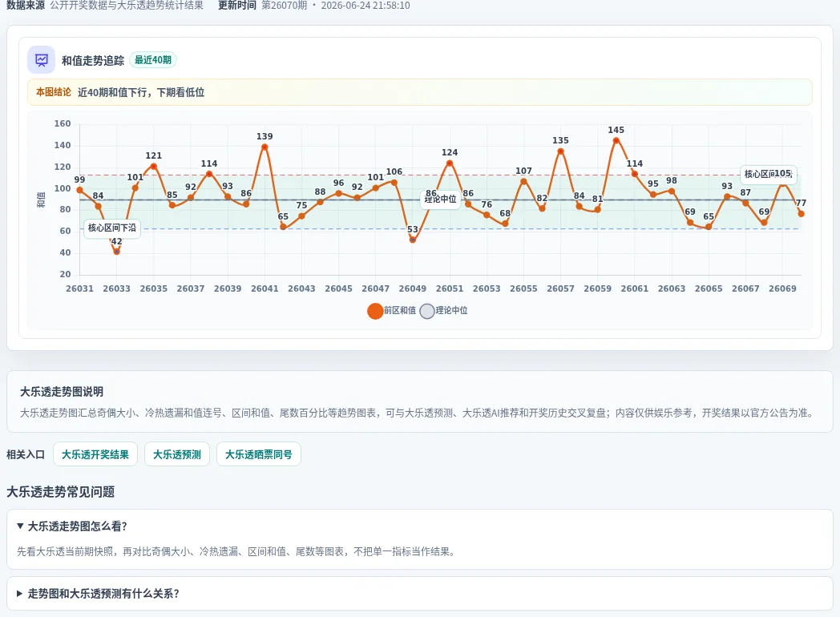The height and width of the screenshot is (617, 840).
Task: Click the 本图结论 conclusion label
Action: point(54,92)
